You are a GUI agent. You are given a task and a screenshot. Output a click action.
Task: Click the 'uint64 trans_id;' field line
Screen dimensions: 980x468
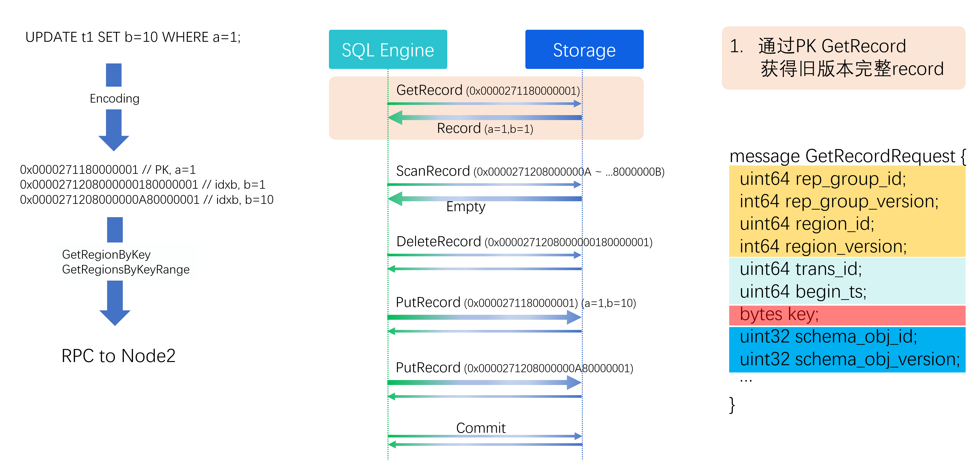pos(801,269)
